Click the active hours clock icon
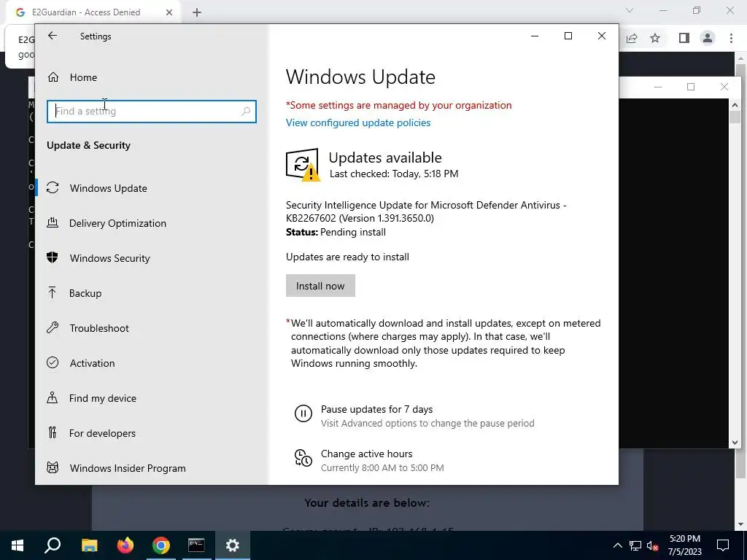Image resolution: width=747 pixels, height=560 pixels. [303, 458]
